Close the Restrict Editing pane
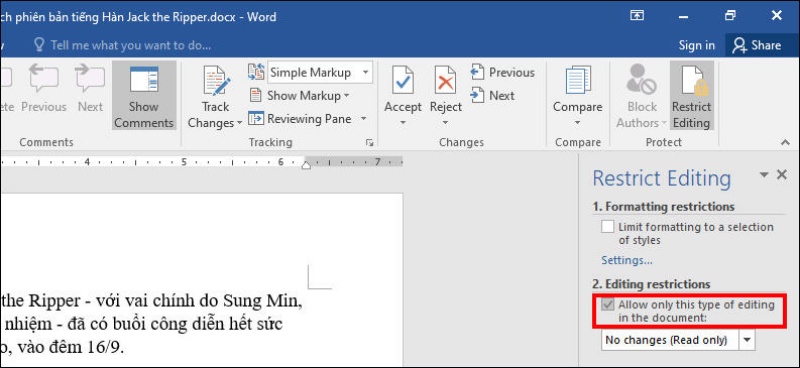Viewport: 800px width, 368px height. 782,175
